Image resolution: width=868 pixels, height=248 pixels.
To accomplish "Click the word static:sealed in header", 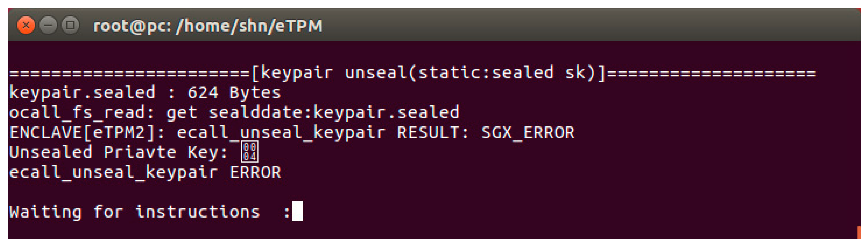I will pyautogui.click(x=485, y=73).
